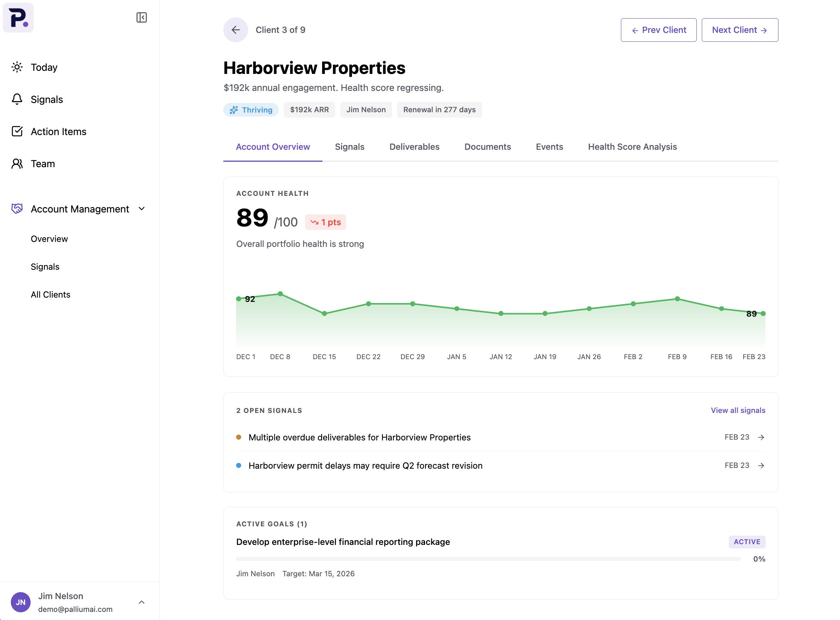Screen dimensions: 840x620
Task: Collapse the sidebar with panel icon
Action: tap(142, 17)
